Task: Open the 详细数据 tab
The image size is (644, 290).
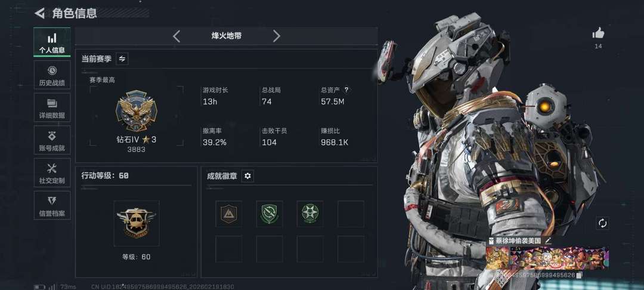Action: (52, 108)
